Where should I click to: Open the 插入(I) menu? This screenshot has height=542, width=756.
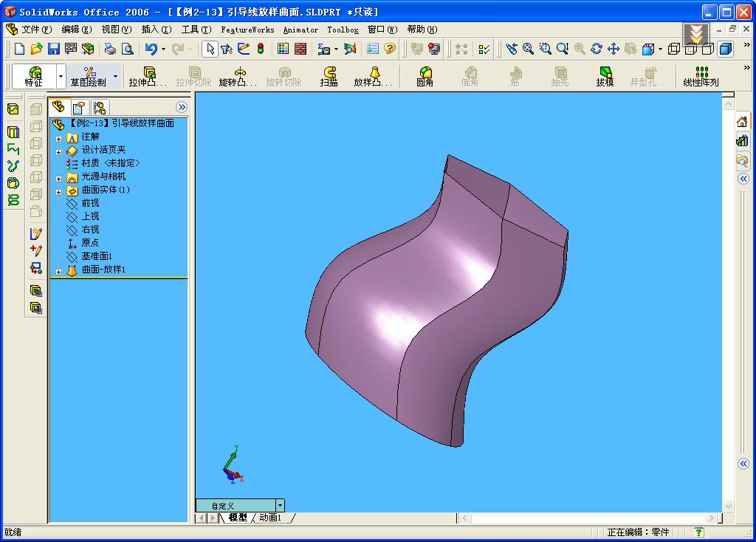157,30
